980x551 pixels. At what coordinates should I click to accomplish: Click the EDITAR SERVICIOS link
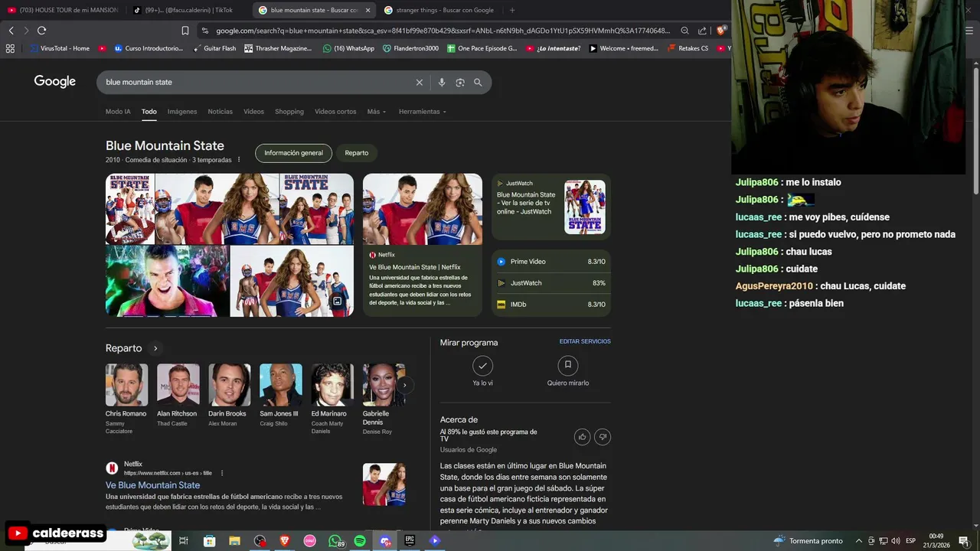click(585, 341)
